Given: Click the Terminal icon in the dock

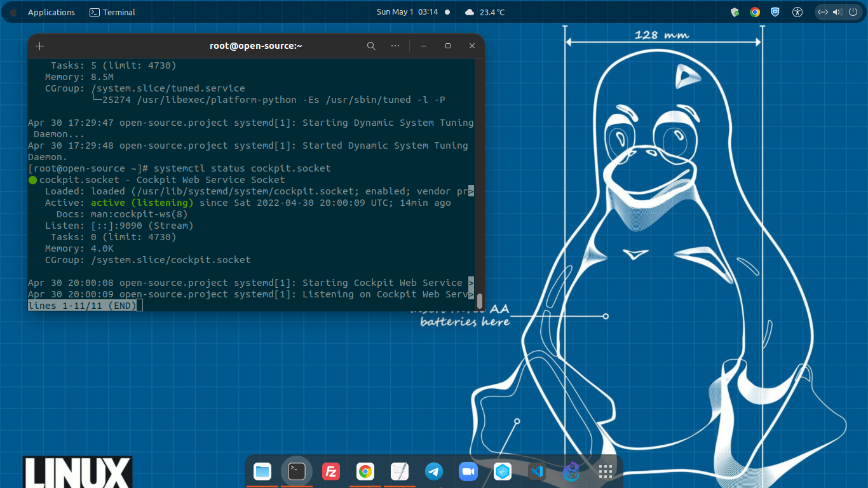Looking at the screenshot, I should coord(297,471).
